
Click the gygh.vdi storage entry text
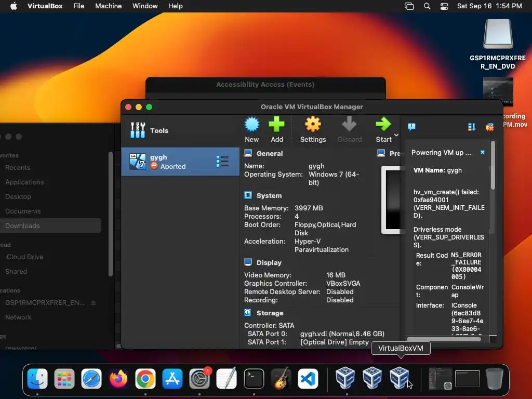coord(342,334)
